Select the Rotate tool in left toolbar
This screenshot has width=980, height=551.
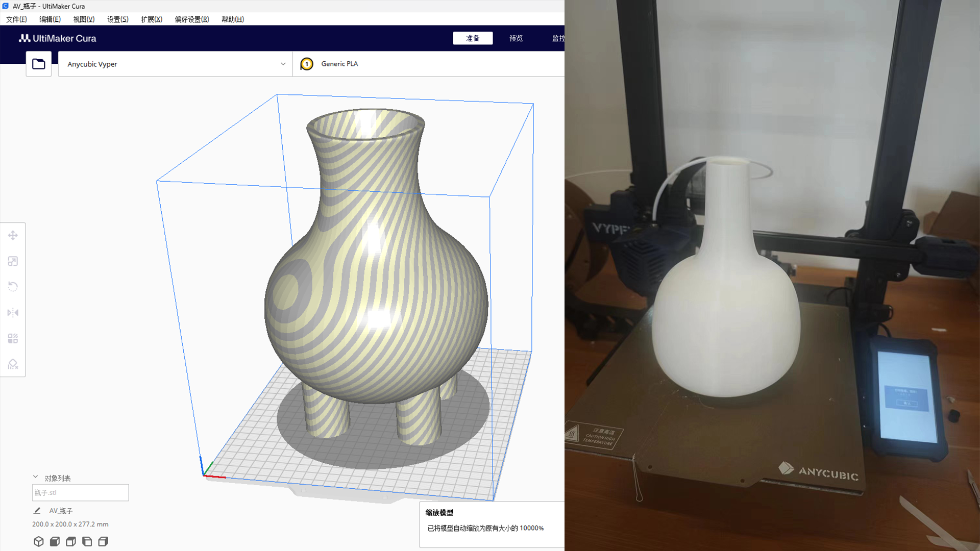(13, 287)
